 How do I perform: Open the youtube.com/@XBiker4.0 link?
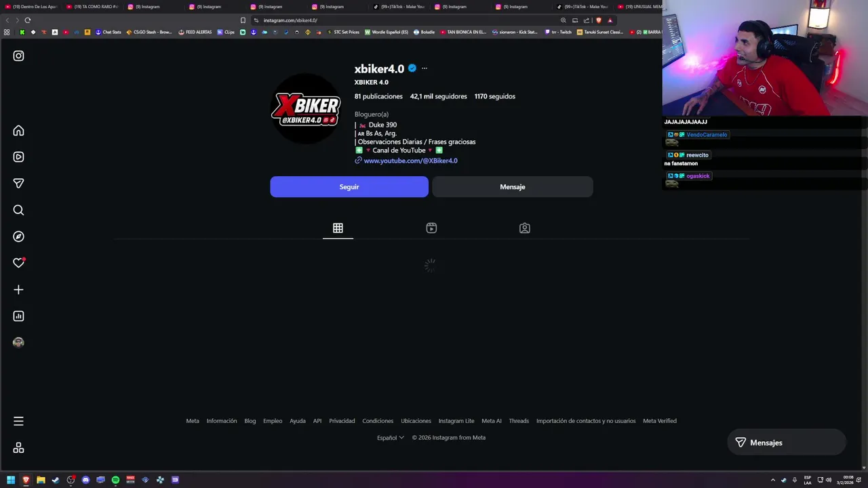[410, 161]
